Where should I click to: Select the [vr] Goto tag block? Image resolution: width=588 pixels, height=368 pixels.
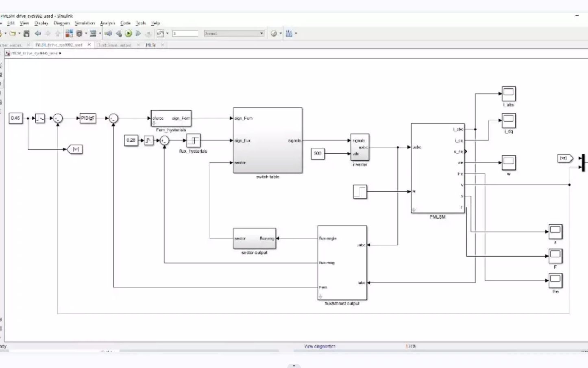tap(75, 149)
